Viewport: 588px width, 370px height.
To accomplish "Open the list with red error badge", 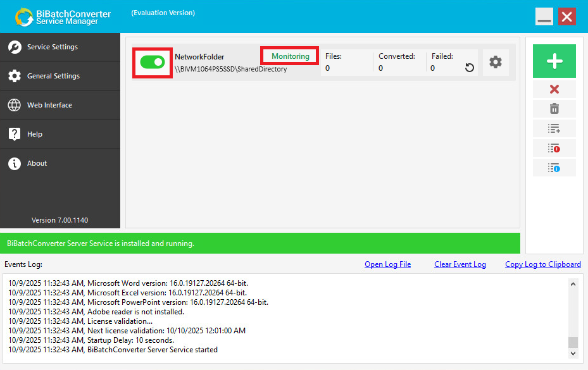I will point(554,148).
